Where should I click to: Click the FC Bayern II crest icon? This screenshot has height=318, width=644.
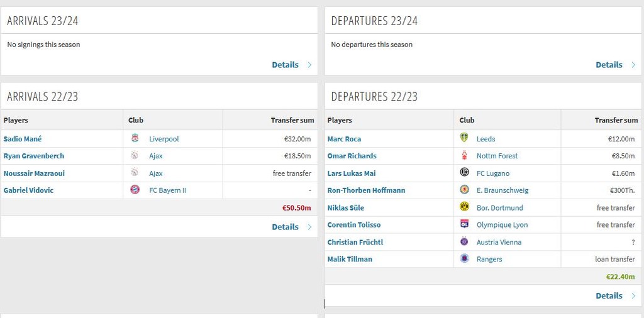tap(135, 190)
